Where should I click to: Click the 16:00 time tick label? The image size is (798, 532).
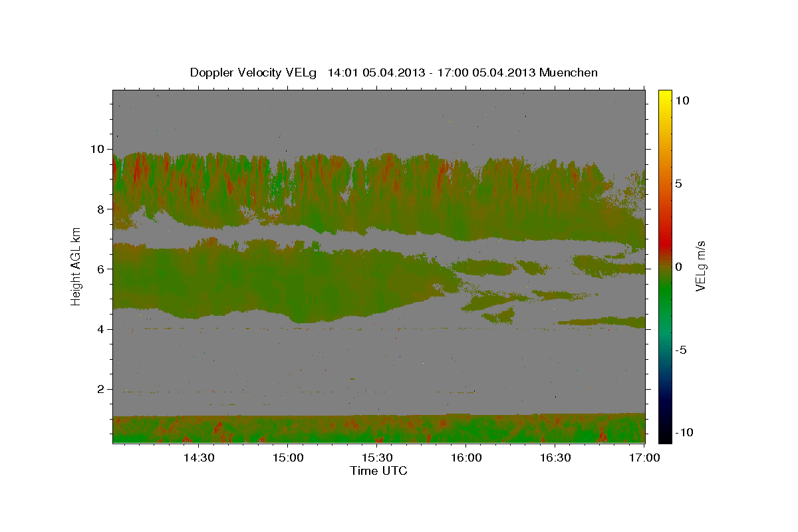466,458
